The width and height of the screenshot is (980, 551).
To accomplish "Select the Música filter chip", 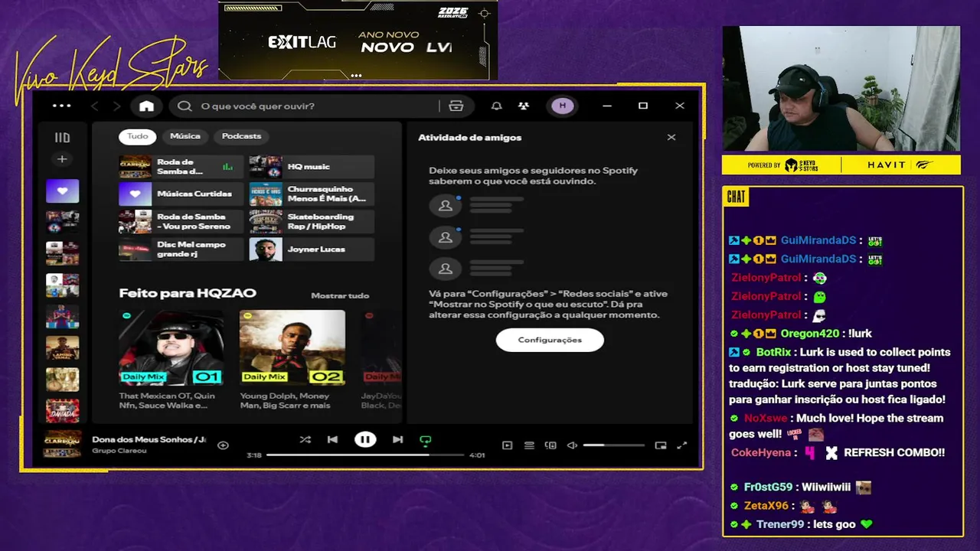I will click(x=185, y=136).
